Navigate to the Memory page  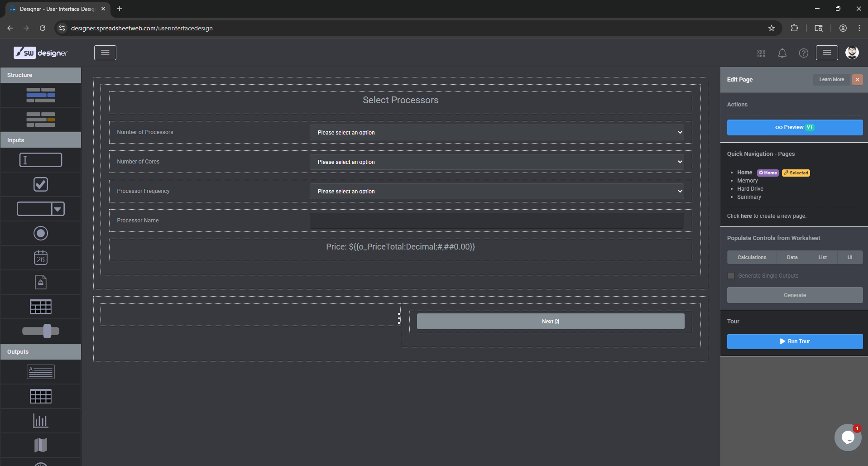747,180
